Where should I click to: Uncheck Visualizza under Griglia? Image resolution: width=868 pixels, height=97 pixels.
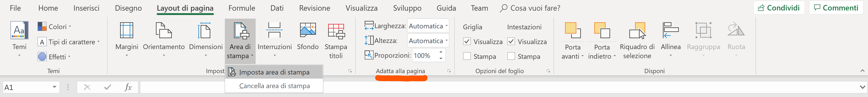tap(467, 42)
